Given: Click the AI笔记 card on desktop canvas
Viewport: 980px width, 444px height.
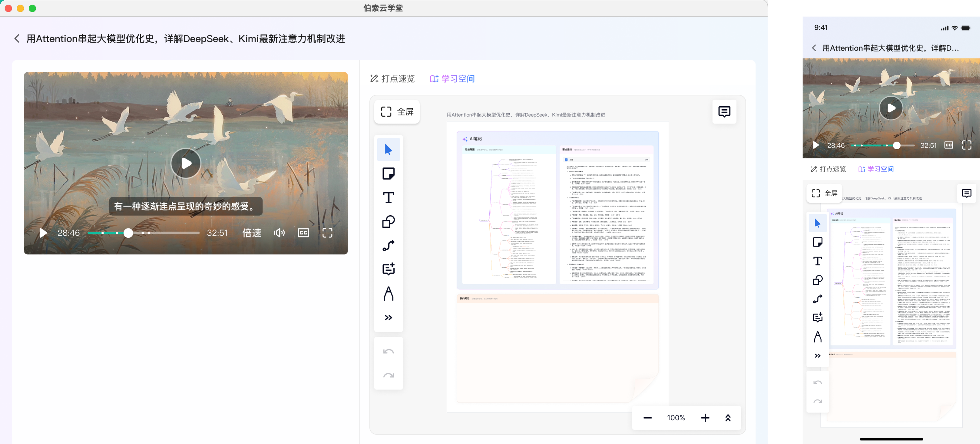Looking at the screenshot, I should (558, 210).
